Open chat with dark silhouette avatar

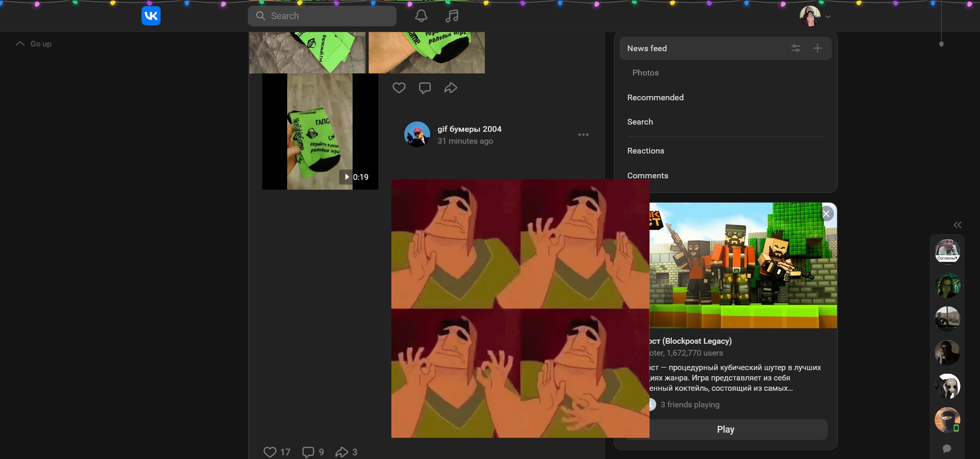click(x=947, y=353)
